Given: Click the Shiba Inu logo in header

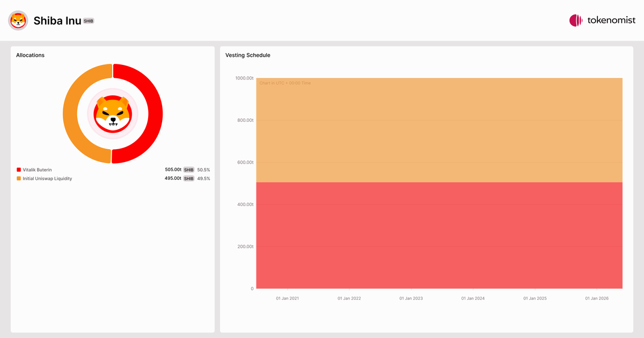Looking at the screenshot, I should (x=18, y=20).
